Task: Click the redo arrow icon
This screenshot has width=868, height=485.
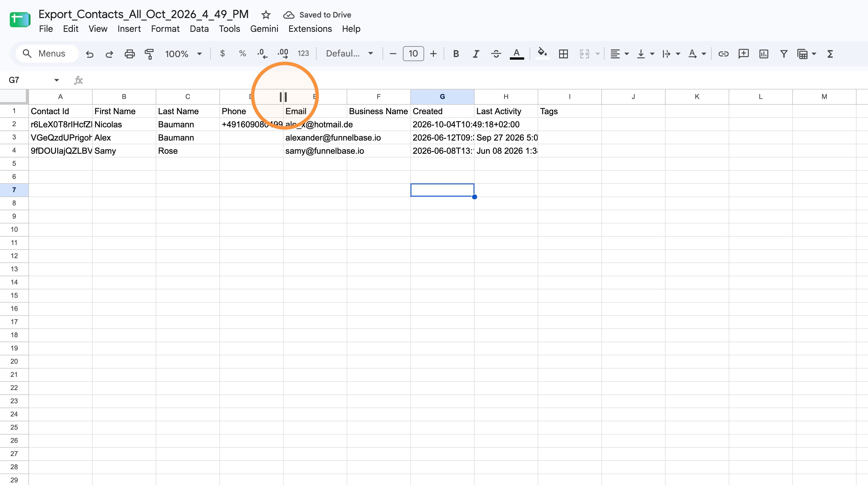Action: coord(109,54)
